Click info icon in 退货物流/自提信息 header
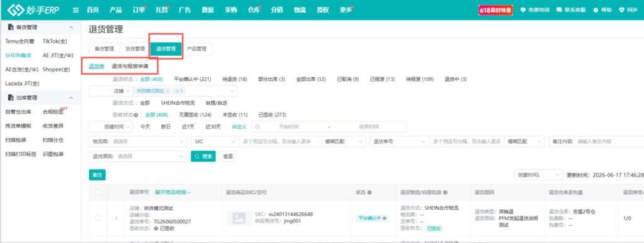The image size is (644, 243). (445, 192)
